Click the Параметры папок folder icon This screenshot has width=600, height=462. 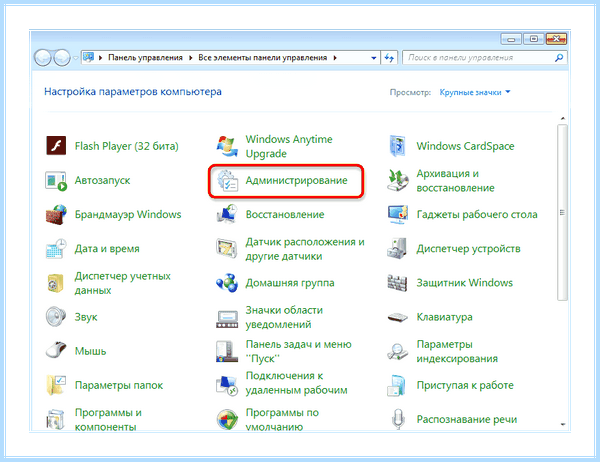[56, 385]
